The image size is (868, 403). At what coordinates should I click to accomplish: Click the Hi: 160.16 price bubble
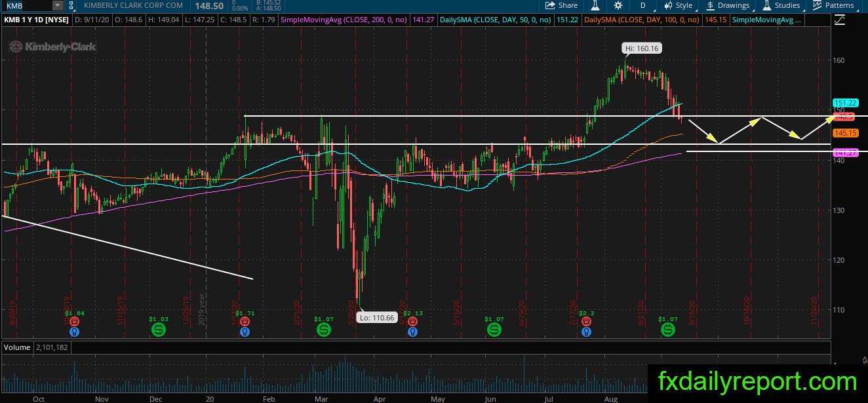pos(641,48)
